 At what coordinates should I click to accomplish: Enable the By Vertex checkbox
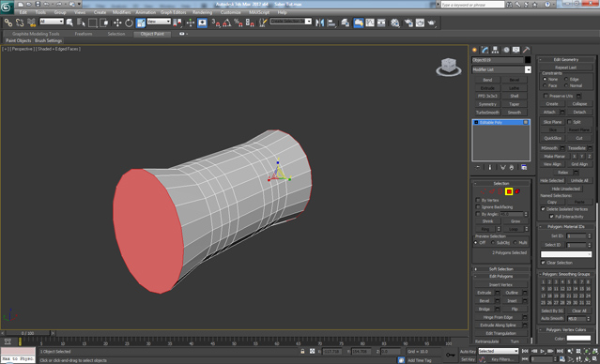point(478,200)
